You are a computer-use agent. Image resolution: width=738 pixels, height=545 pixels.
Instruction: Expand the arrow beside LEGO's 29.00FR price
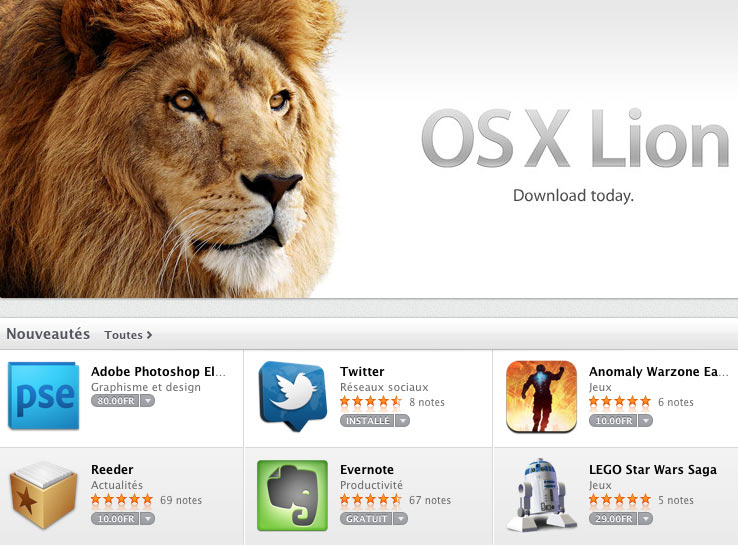coord(646,519)
